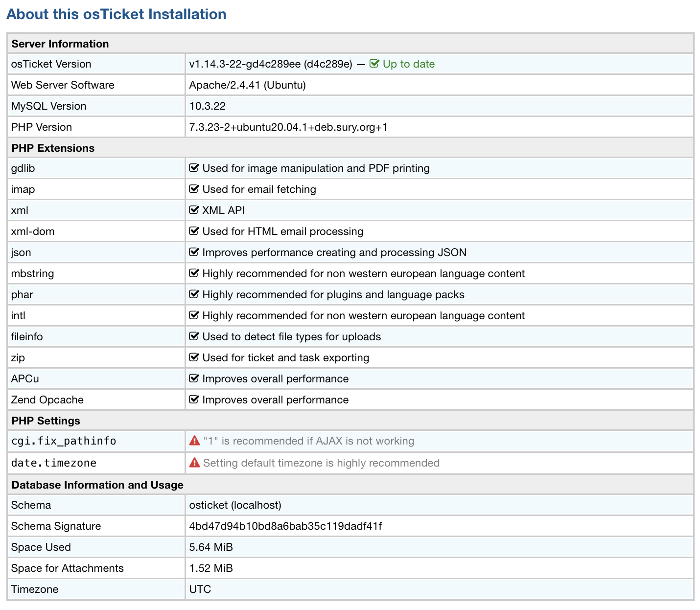The image size is (700, 610).
Task: Click the Space Used label
Action: pyautogui.click(x=41, y=547)
